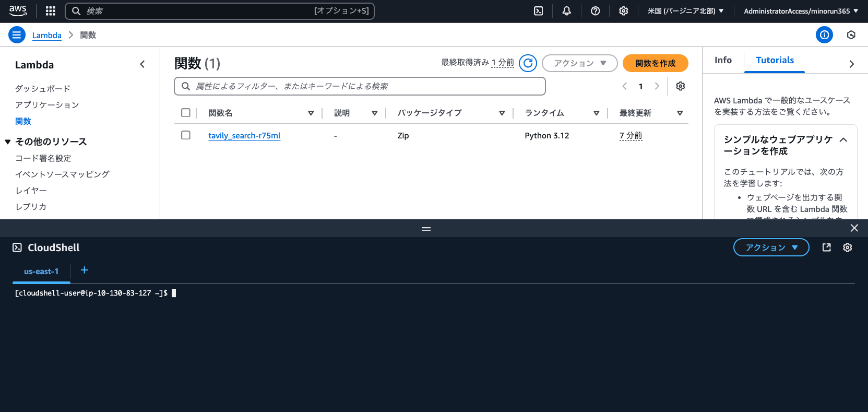Open the hexagon icon at top right
The height and width of the screenshot is (412, 868).
[x=851, y=35]
